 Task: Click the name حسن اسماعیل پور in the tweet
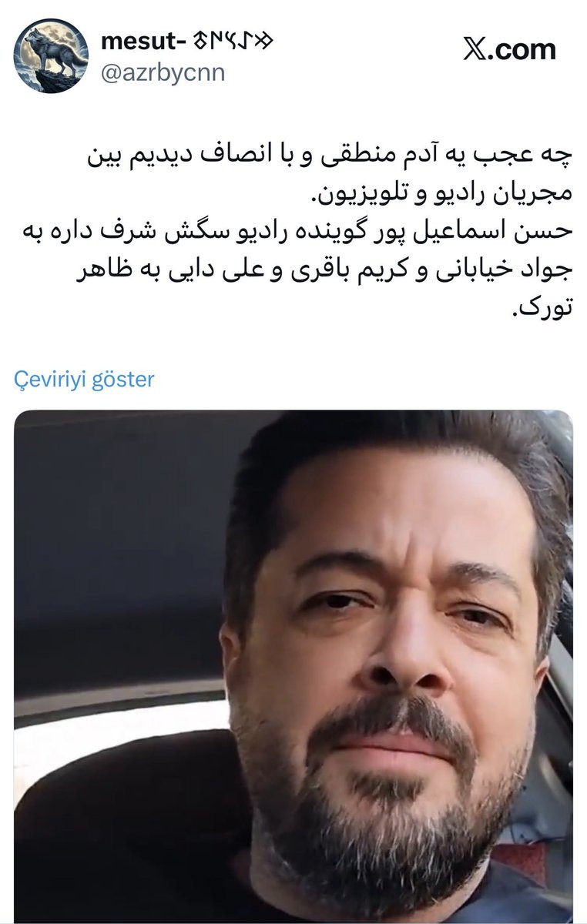pos(496,232)
